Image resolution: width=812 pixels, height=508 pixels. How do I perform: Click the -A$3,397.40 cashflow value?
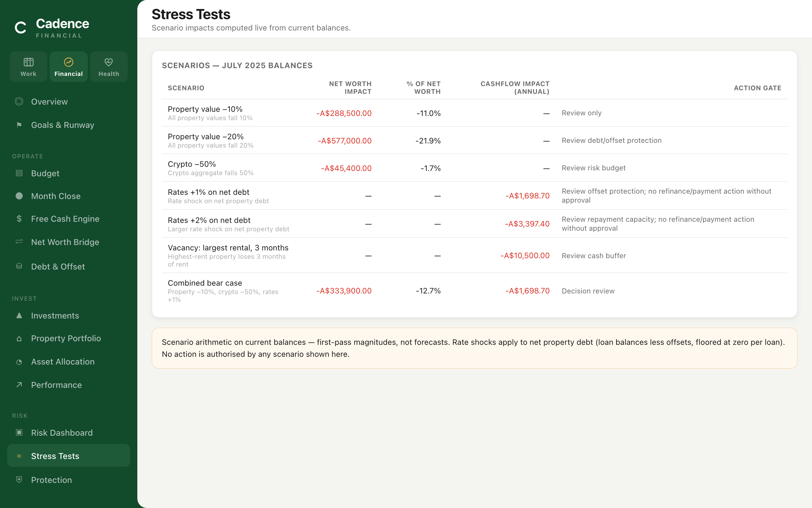point(527,224)
